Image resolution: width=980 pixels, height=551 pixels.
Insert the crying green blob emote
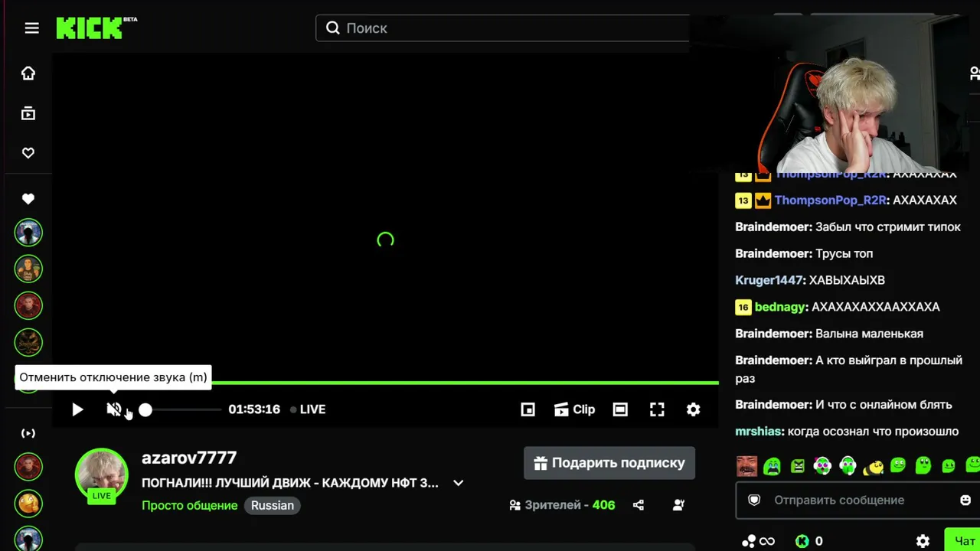pyautogui.click(x=772, y=465)
